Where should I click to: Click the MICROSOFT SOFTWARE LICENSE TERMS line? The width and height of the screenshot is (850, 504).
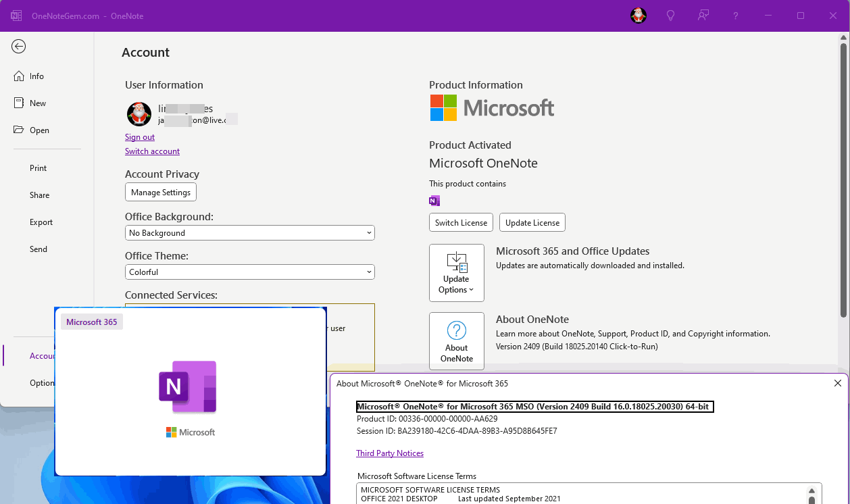point(430,490)
